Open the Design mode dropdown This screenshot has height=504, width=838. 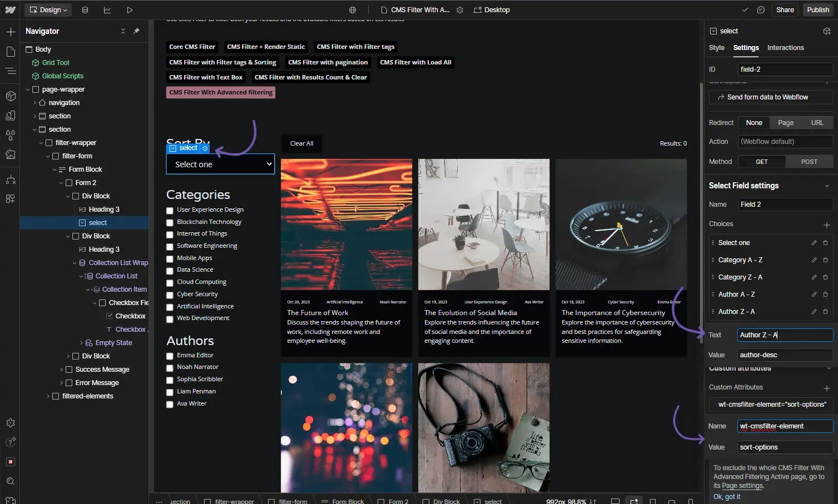coord(48,10)
